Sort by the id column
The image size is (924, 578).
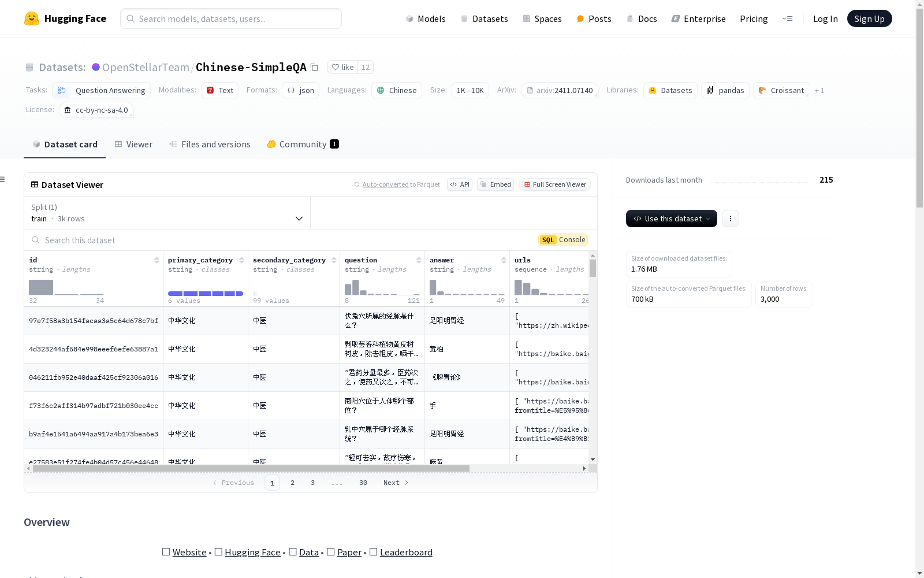157,260
